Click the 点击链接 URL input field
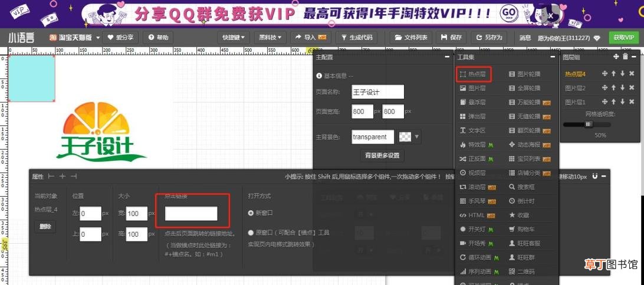 191,213
